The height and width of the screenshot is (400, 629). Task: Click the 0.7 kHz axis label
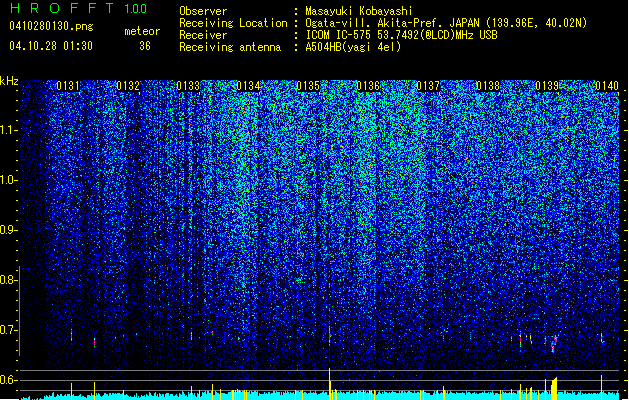tap(9, 330)
